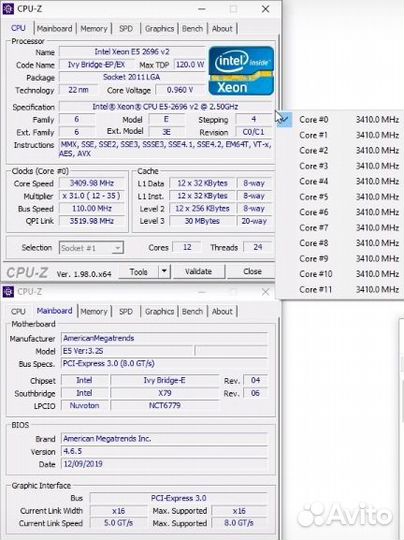404x540 pixels.
Task: Click the BIOS Version field 4.6.5
Action: click(x=165, y=451)
